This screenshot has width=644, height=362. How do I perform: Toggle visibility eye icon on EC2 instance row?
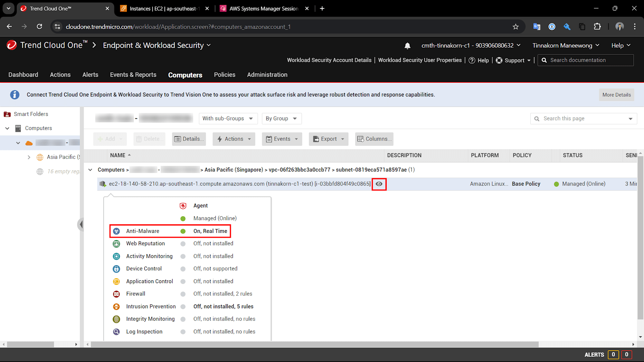point(379,184)
